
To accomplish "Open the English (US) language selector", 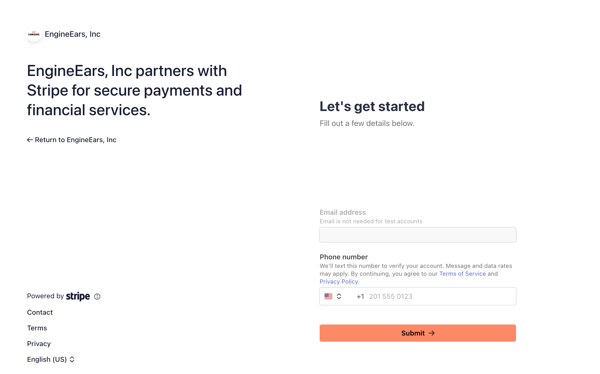I will [x=51, y=359].
